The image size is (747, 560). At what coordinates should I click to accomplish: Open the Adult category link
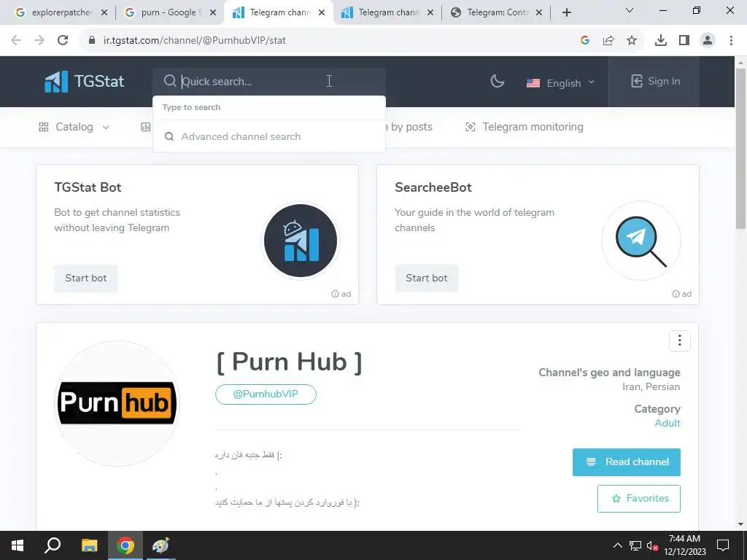[667, 424]
